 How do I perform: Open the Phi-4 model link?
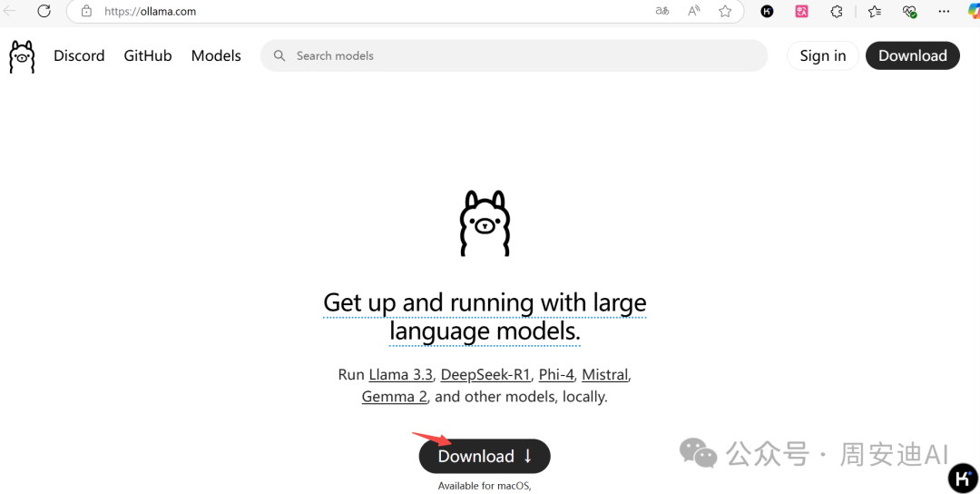tap(556, 374)
